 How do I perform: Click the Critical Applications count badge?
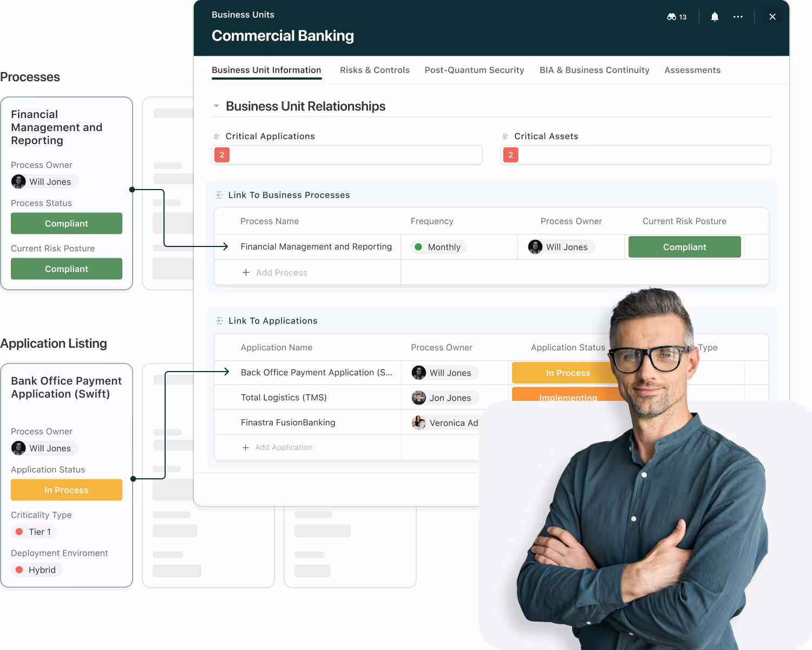[x=222, y=155]
